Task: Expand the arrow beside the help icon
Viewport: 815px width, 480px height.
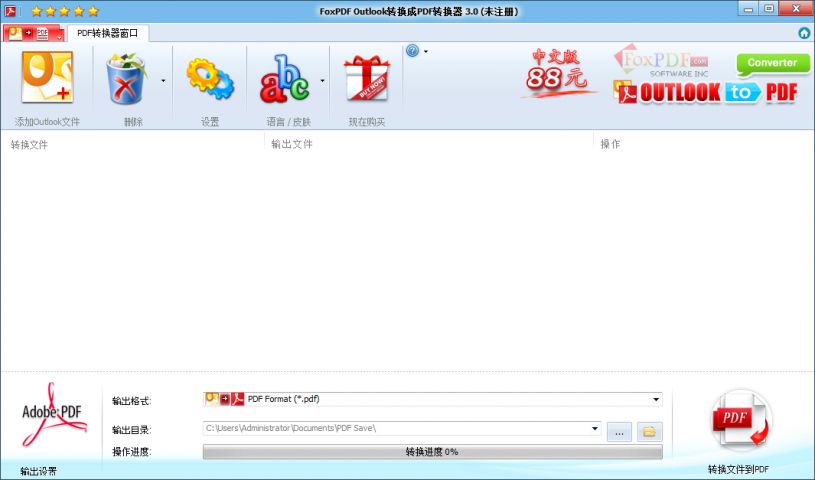Action: (426, 51)
